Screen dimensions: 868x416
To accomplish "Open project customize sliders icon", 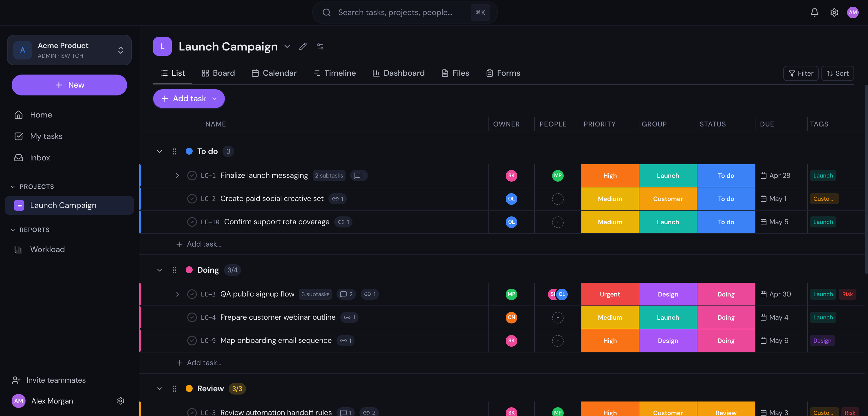I will tap(320, 46).
